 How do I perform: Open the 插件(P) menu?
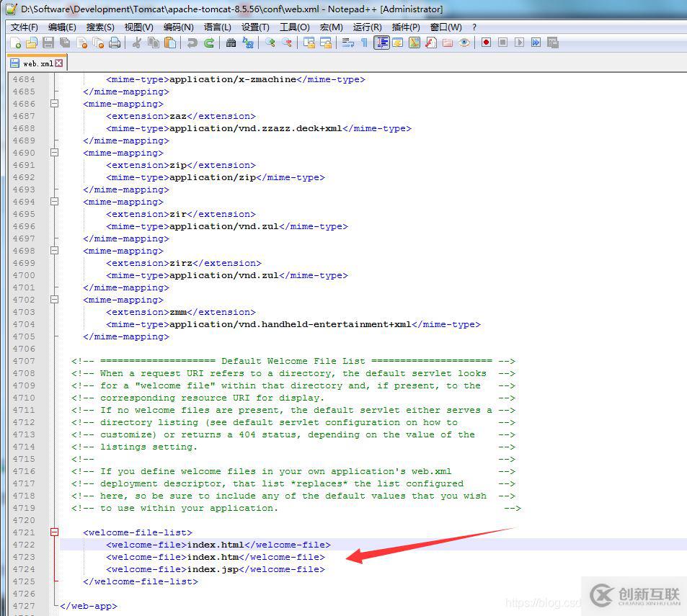pos(406,27)
